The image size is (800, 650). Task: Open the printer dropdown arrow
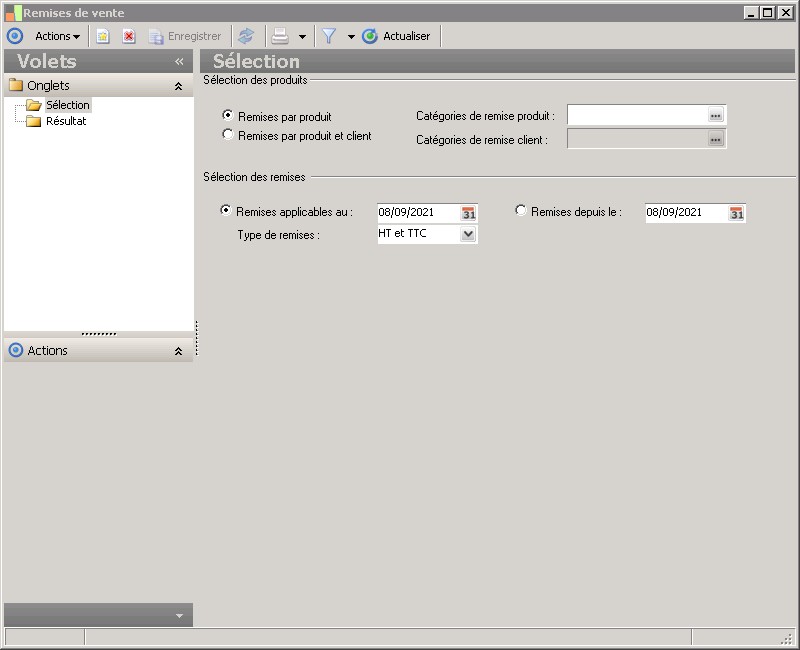pyautogui.click(x=302, y=37)
